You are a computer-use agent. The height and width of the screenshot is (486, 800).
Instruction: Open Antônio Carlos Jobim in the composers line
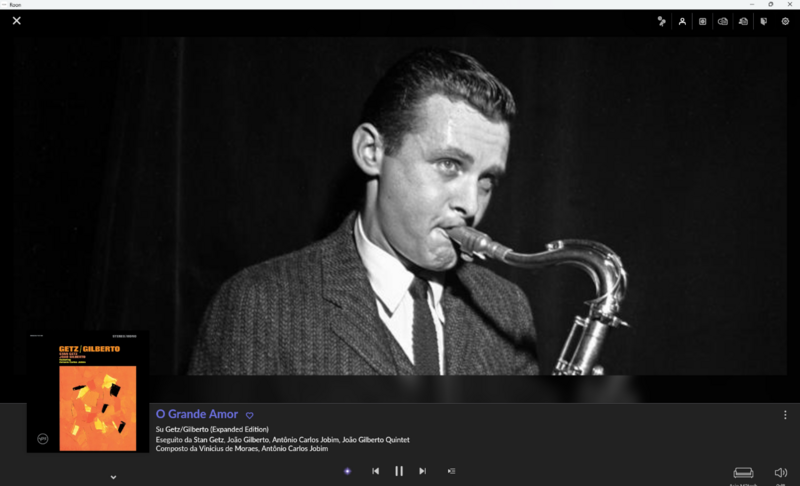294,449
